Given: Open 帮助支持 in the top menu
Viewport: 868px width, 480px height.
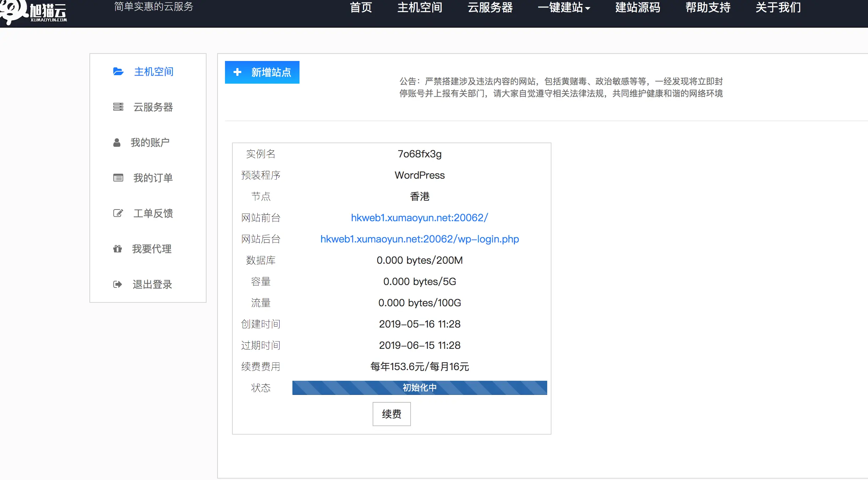Looking at the screenshot, I should [x=708, y=7].
